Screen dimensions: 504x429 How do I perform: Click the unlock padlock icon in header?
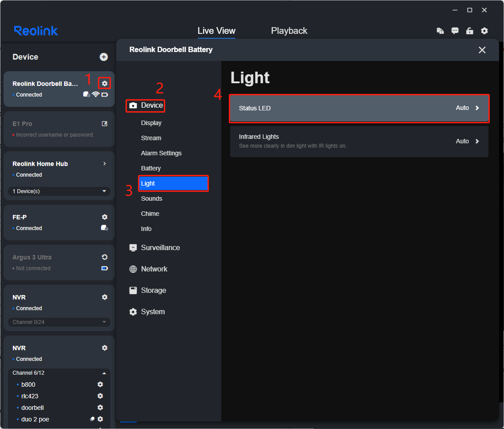pos(470,31)
